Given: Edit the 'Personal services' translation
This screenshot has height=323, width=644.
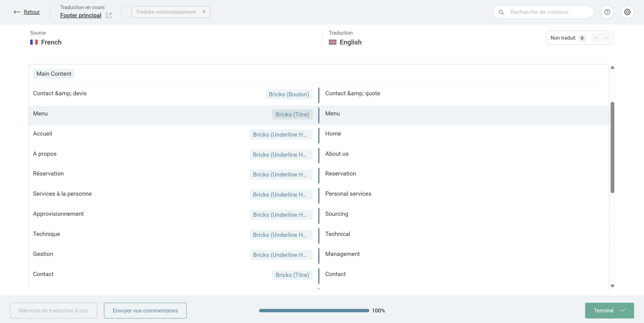Looking at the screenshot, I should 348,194.
